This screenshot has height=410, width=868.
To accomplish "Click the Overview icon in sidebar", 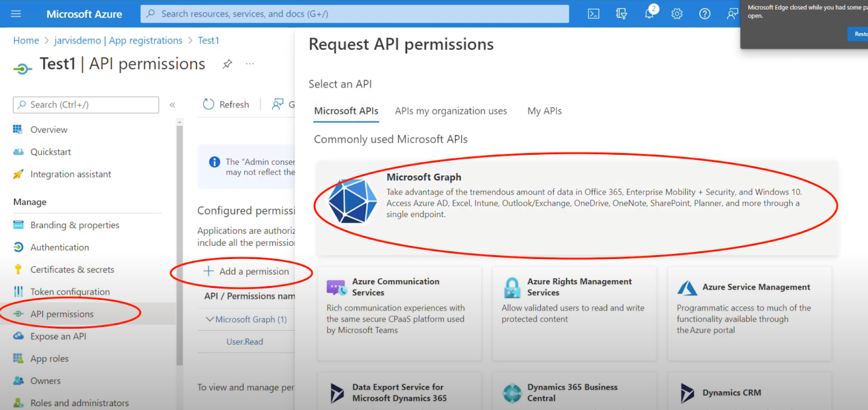I will (18, 129).
